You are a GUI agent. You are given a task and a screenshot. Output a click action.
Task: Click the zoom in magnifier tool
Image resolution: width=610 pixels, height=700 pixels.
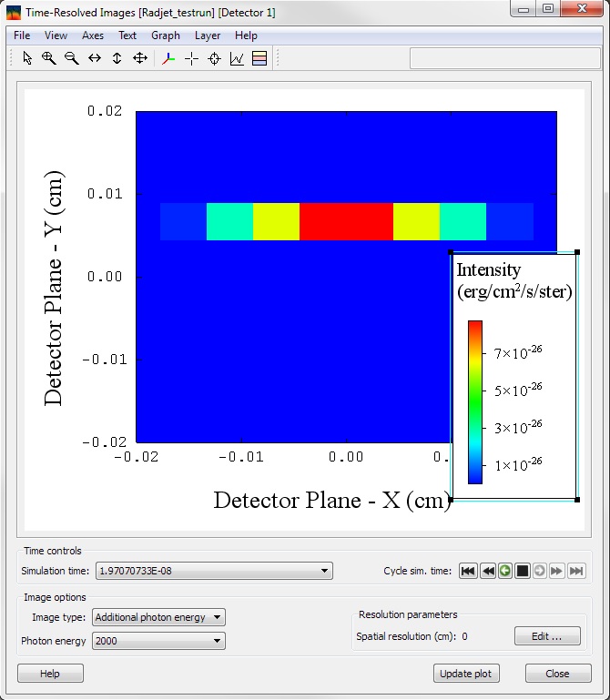(x=49, y=58)
